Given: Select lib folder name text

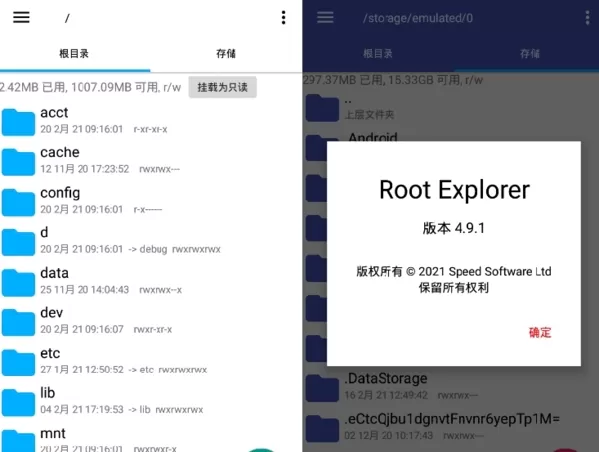Looking at the screenshot, I should (x=47, y=393).
